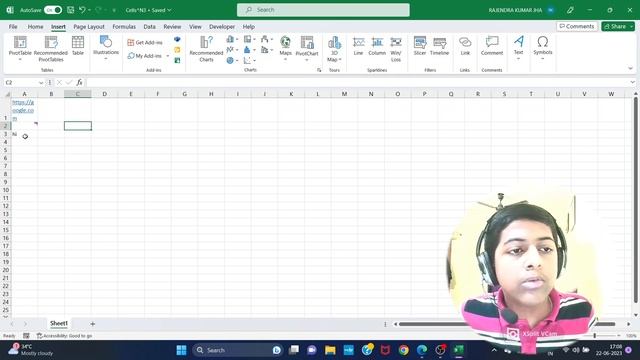This screenshot has height=360, width=640.
Task: Insert a Link
Action: (465, 46)
